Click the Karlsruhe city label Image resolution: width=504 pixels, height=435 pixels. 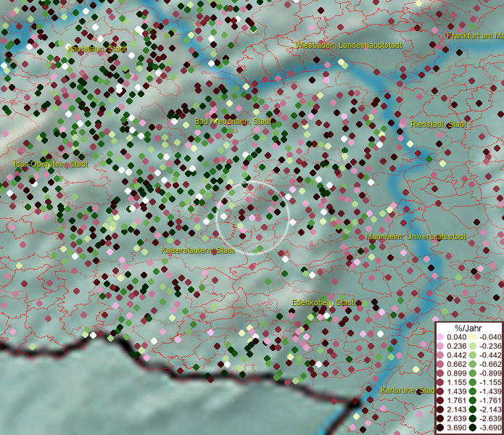point(408,390)
